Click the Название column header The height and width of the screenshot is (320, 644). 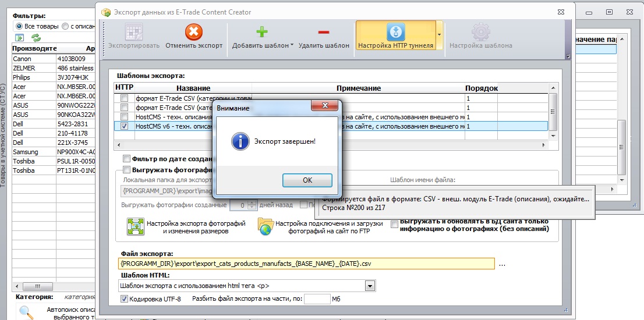coord(193,88)
